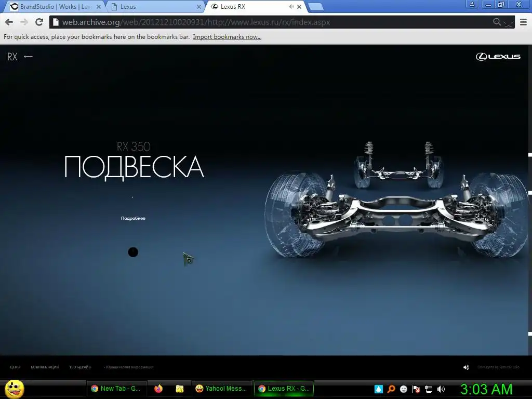Click the 3:03 AM clock
The height and width of the screenshot is (399, 532).
click(x=486, y=389)
